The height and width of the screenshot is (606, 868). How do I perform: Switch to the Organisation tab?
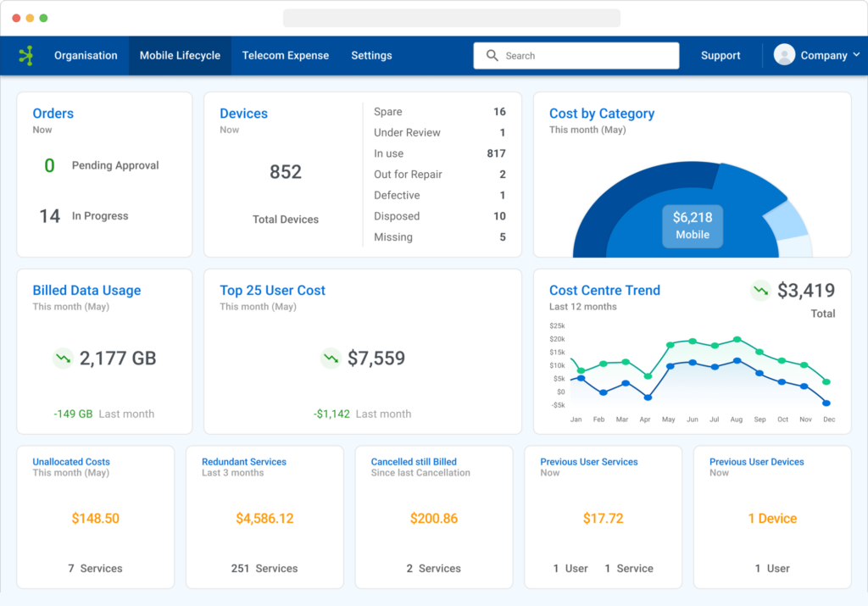[x=85, y=55]
